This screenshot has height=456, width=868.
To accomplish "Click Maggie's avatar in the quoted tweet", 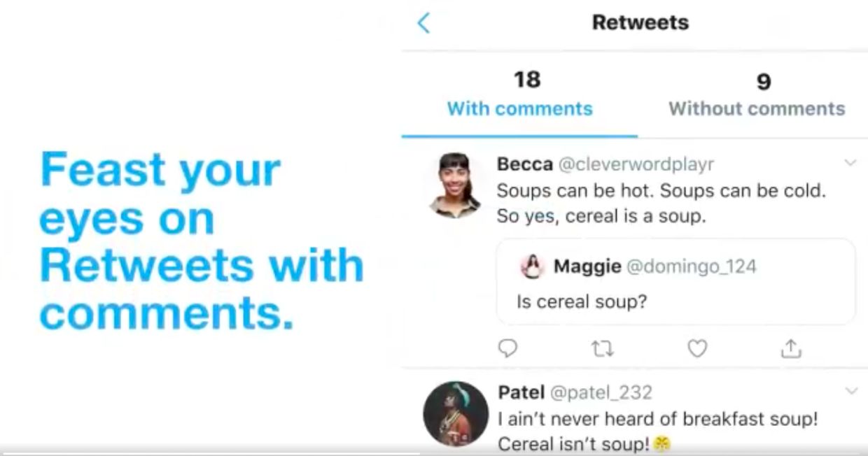I will coord(533,266).
